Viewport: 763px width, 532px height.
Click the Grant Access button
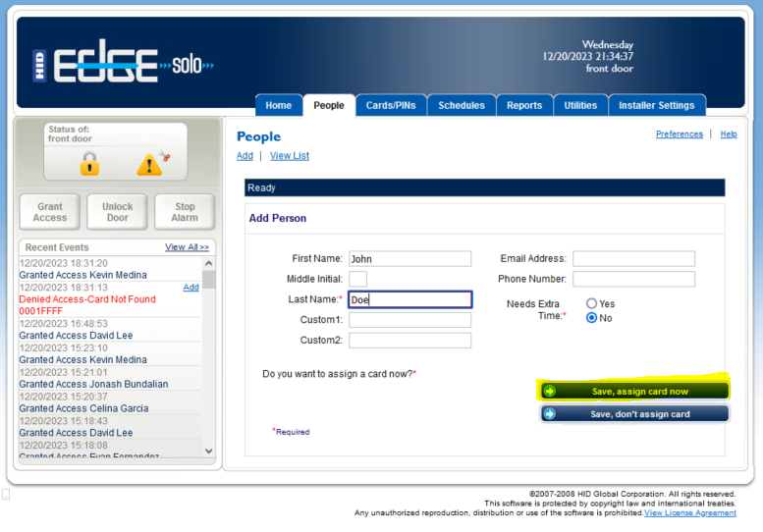point(50,212)
